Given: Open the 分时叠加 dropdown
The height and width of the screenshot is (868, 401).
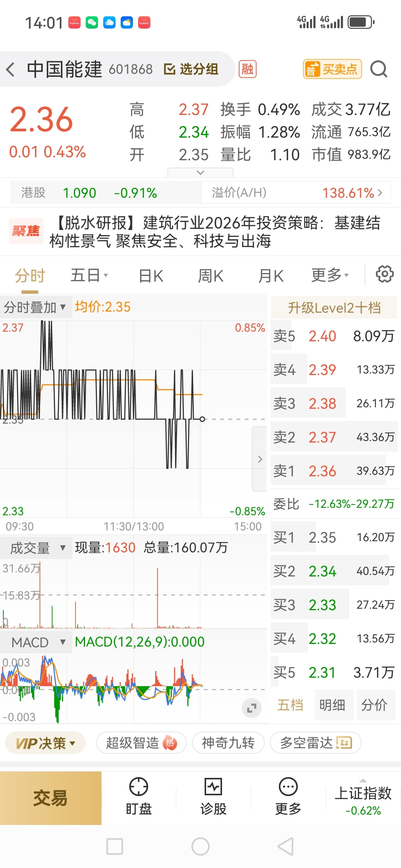Looking at the screenshot, I should point(36,307).
